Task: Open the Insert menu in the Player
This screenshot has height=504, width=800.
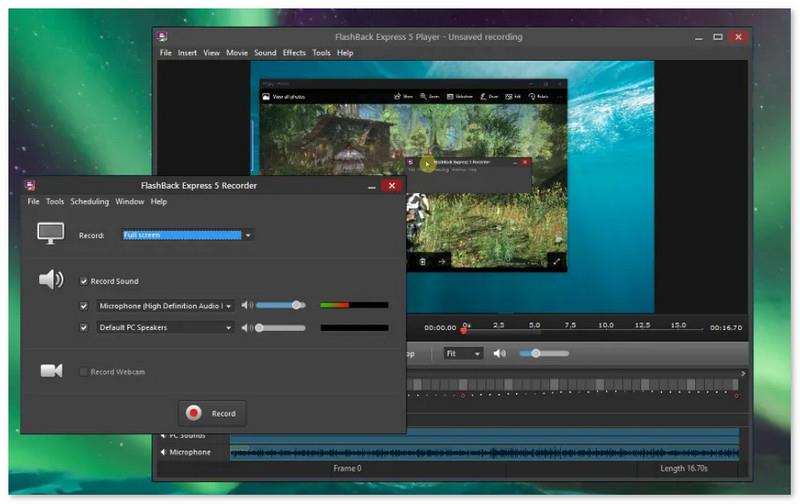Action: [187, 53]
